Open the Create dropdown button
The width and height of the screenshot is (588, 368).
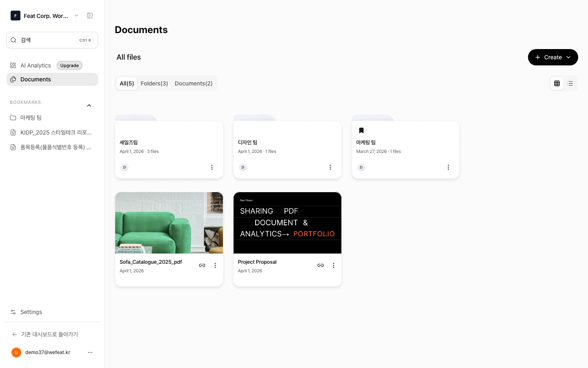pos(553,57)
